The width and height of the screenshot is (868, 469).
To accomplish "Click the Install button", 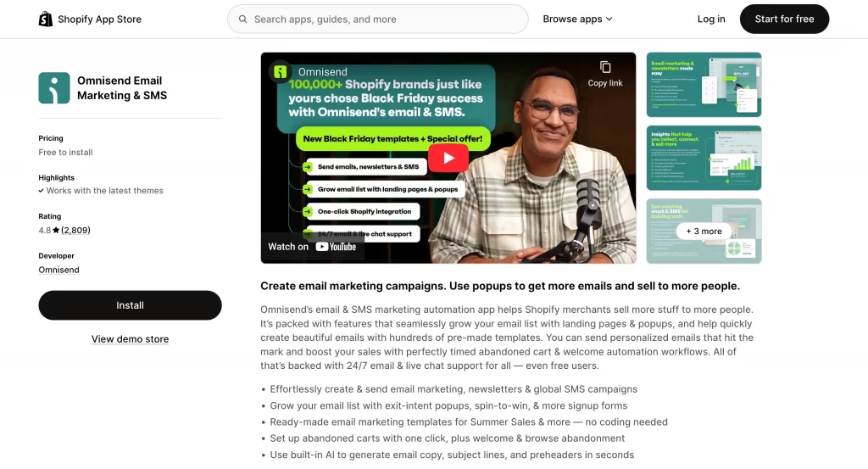I will pyautogui.click(x=130, y=305).
